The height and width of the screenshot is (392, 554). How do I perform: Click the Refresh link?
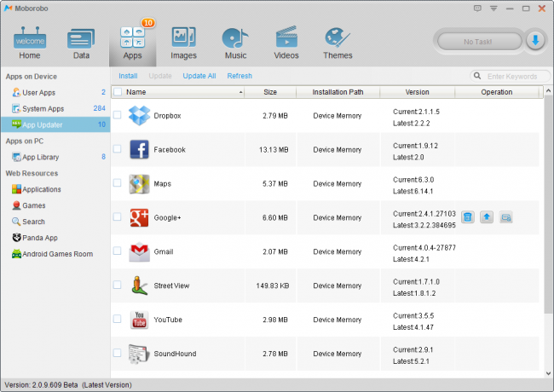[239, 76]
